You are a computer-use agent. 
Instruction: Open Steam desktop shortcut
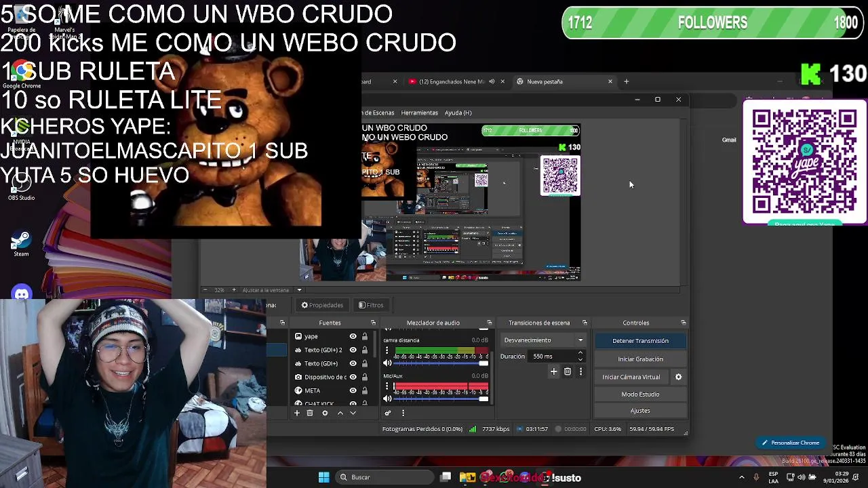21,243
